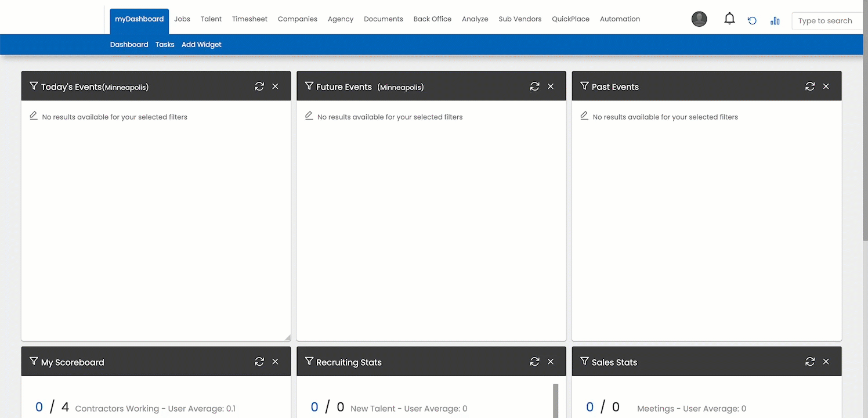Click the pencil icon in Past Events
Screen dimensions: 868x418
(x=584, y=116)
